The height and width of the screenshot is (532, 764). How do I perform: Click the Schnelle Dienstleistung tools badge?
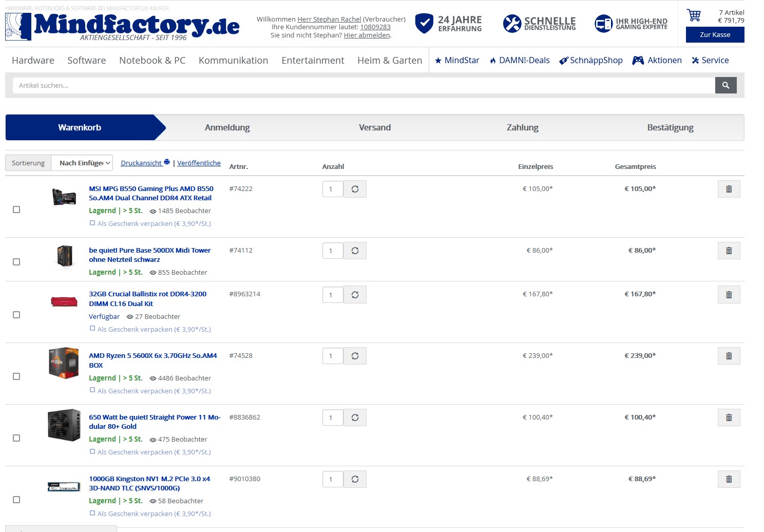[539, 24]
